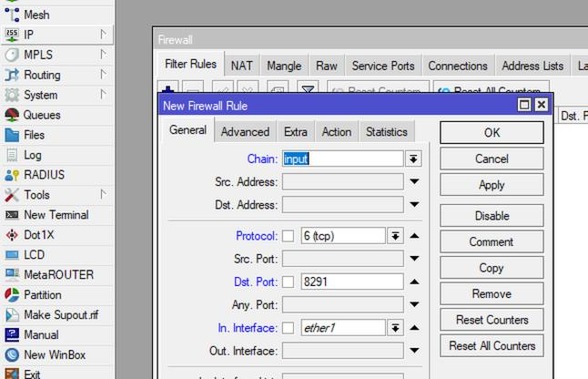Open the In. Interface dropdown list
588x379 pixels.
click(x=395, y=328)
